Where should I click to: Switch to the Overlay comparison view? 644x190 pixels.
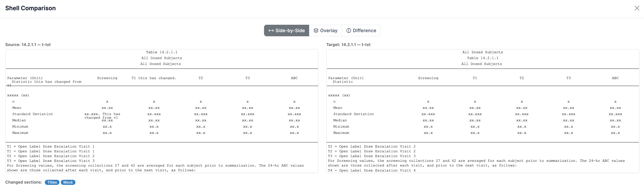click(325, 30)
